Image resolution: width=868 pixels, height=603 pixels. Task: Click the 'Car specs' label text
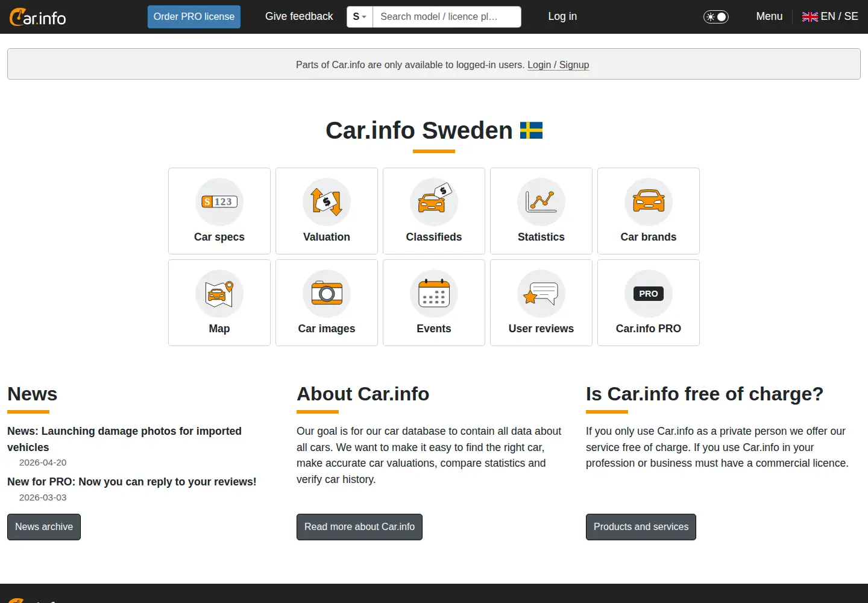coord(219,237)
